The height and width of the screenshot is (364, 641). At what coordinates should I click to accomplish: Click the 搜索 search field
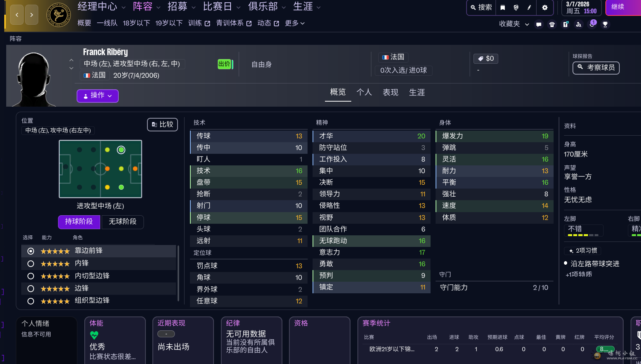click(x=481, y=7)
